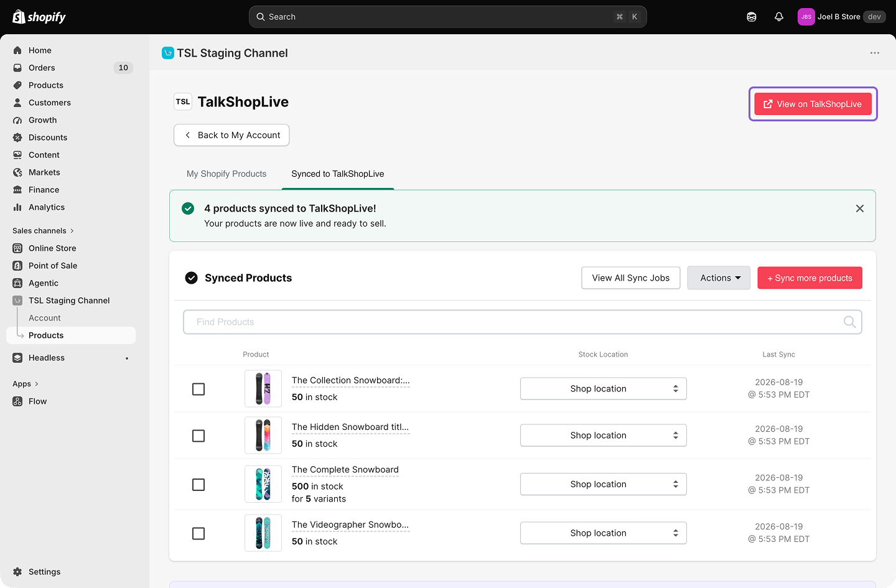The image size is (896, 588).
Task: Click the Online Store icon
Action: point(17,248)
